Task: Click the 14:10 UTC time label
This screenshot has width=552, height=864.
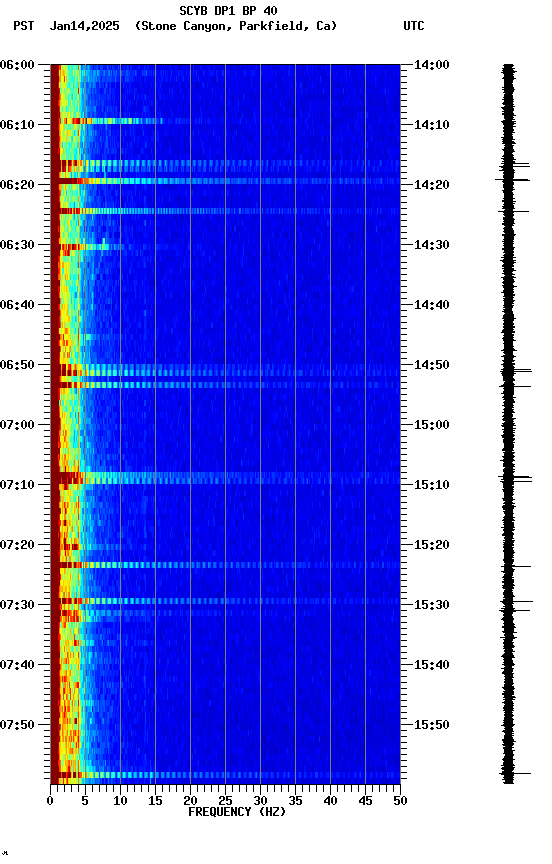Action: pos(432,125)
